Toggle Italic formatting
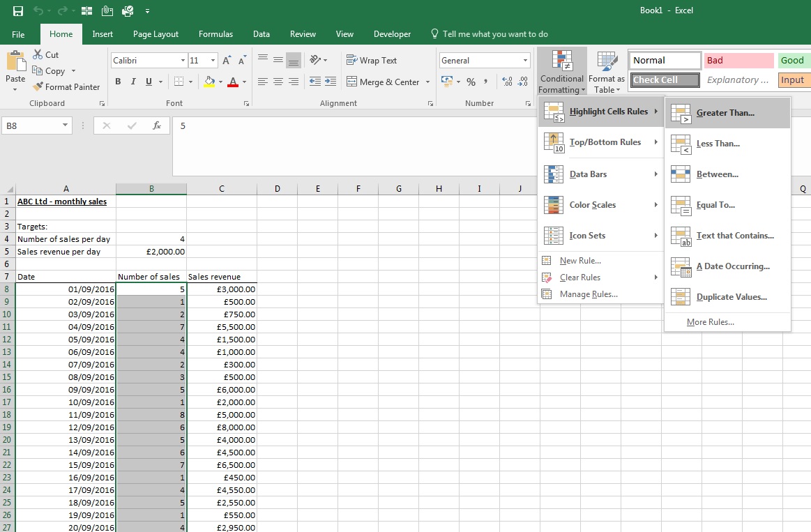The height and width of the screenshot is (532, 811). click(133, 82)
